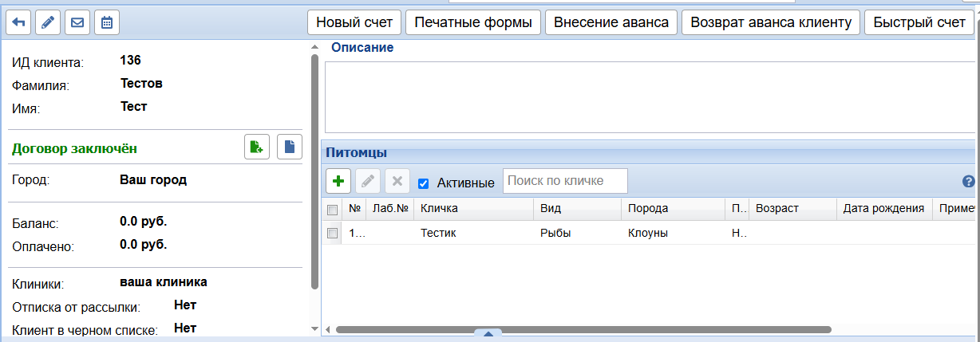
Task: Click the Новый счет button
Action: (x=354, y=22)
